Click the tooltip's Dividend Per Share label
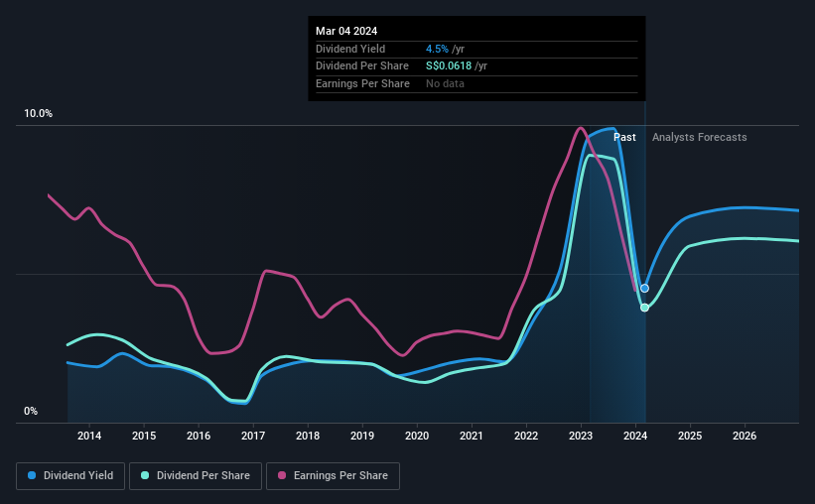 click(x=362, y=66)
